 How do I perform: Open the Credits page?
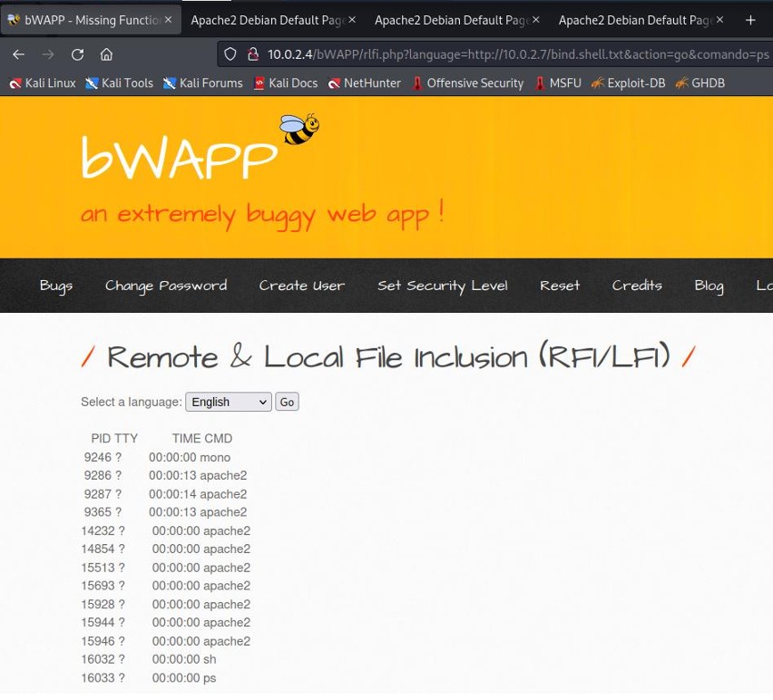(637, 286)
